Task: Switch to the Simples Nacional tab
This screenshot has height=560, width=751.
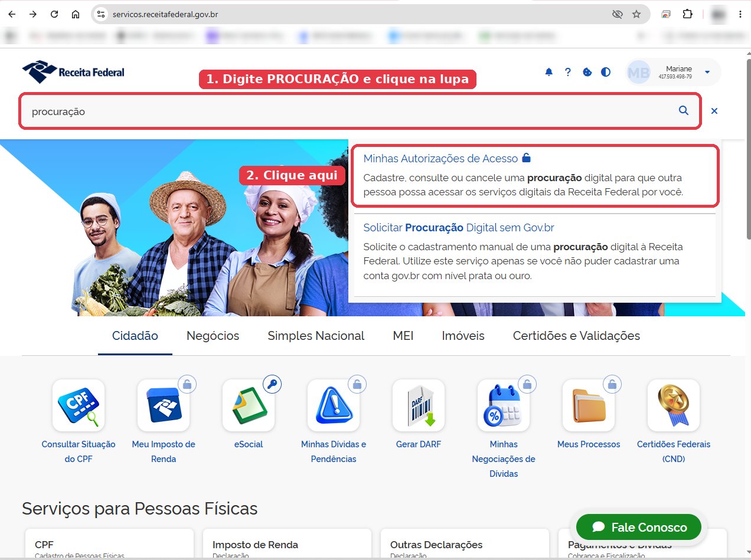Action: click(x=316, y=336)
